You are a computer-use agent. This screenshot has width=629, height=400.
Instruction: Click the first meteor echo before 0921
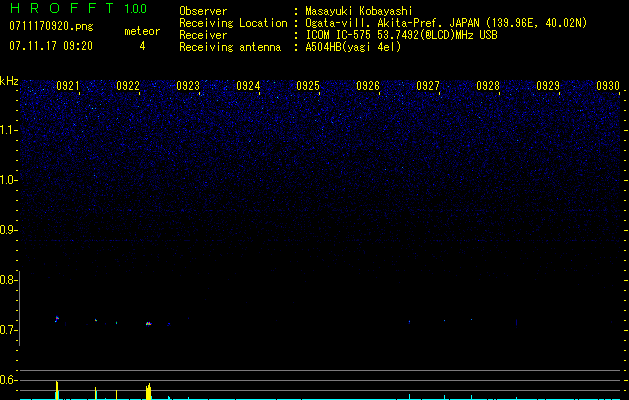coord(57,319)
